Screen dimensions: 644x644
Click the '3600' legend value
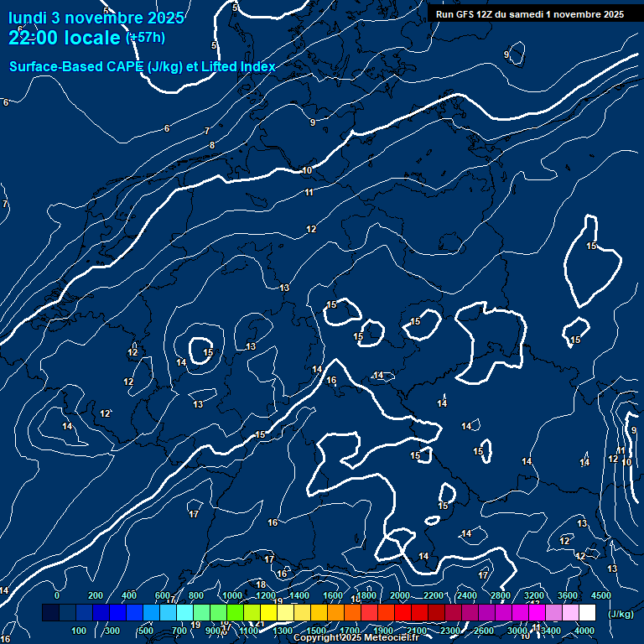567,595
